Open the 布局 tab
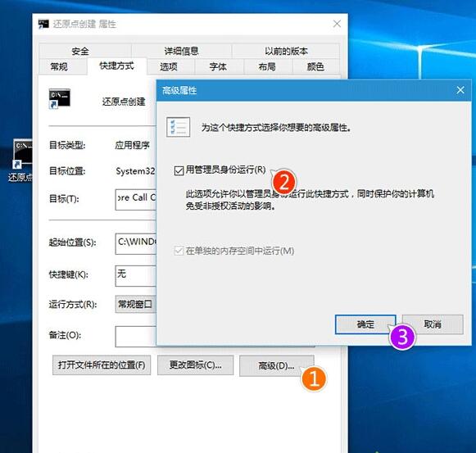The width and height of the screenshot is (476, 453). (268, 66)
